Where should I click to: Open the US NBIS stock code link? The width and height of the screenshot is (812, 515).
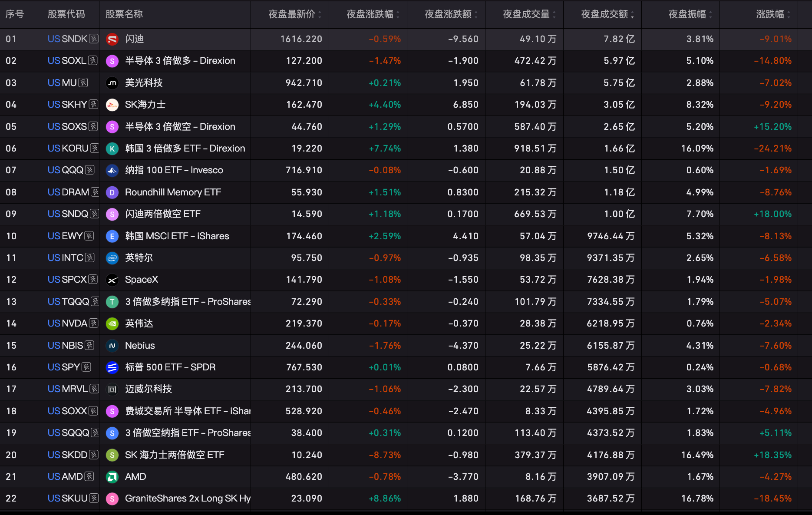(x=65, y=346)
